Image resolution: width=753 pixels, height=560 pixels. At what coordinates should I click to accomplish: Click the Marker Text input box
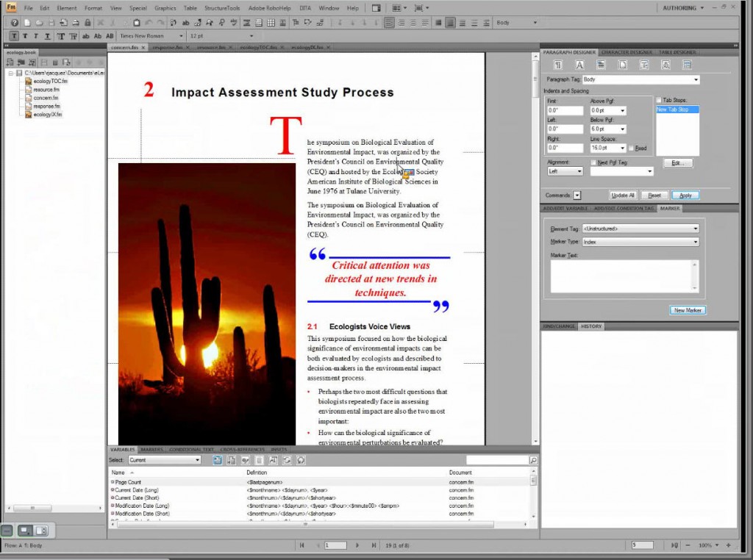(x=624, y=276)
